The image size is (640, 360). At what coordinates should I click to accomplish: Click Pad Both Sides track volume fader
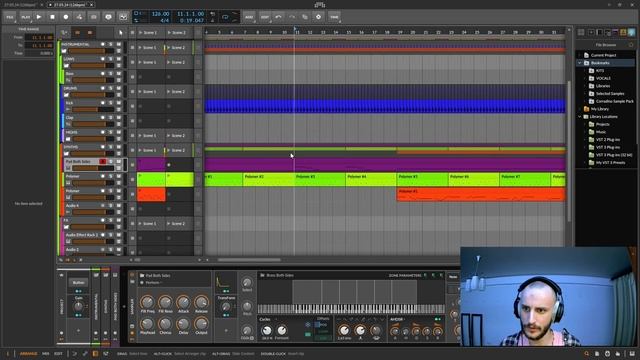click(93, 168)
